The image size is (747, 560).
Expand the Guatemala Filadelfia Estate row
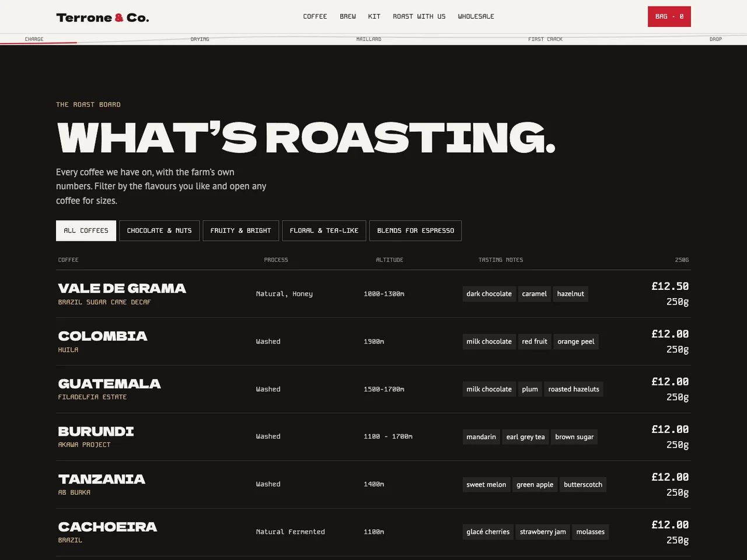tap(373, 390)
